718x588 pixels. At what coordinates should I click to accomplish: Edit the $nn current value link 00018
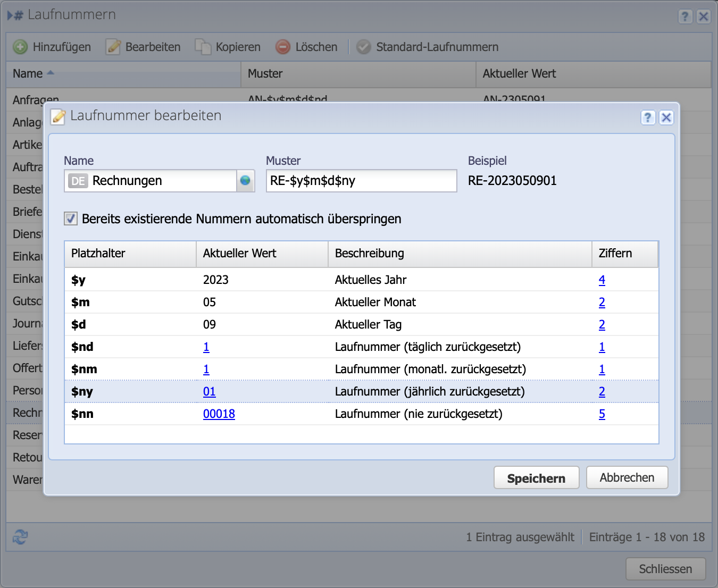coord(219,414)
